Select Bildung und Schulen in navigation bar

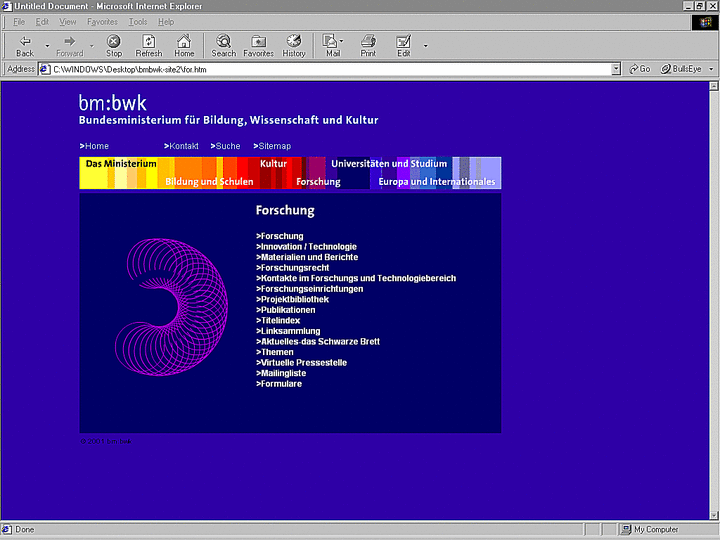pyautogui.click(x=209, y=181)
